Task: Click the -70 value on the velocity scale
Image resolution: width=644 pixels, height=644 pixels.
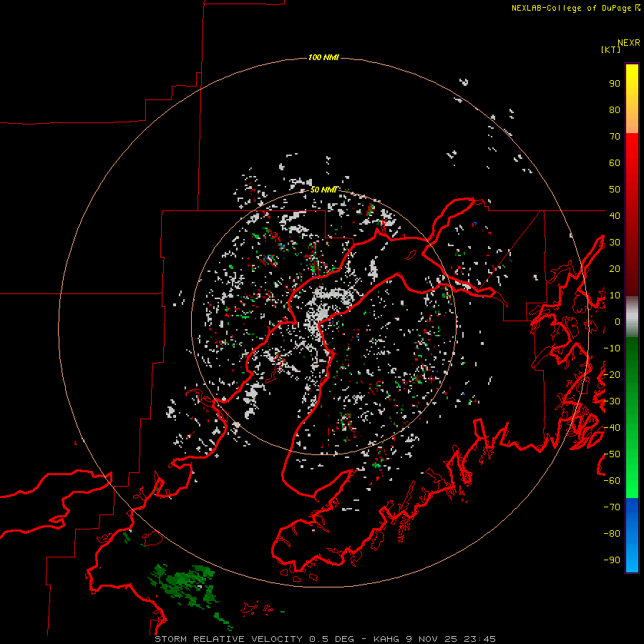Action: click(x=612, y=507)
